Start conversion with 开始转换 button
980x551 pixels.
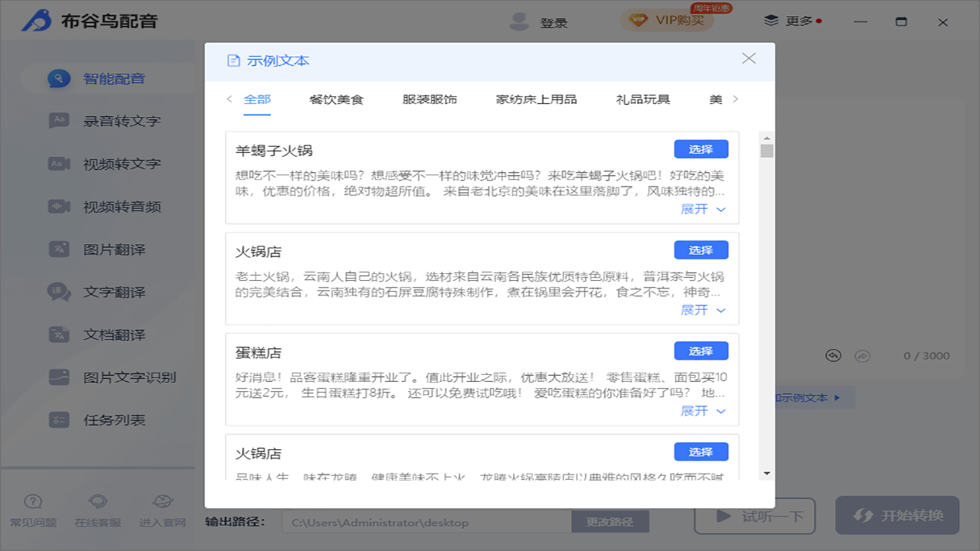tap(897, 516)
